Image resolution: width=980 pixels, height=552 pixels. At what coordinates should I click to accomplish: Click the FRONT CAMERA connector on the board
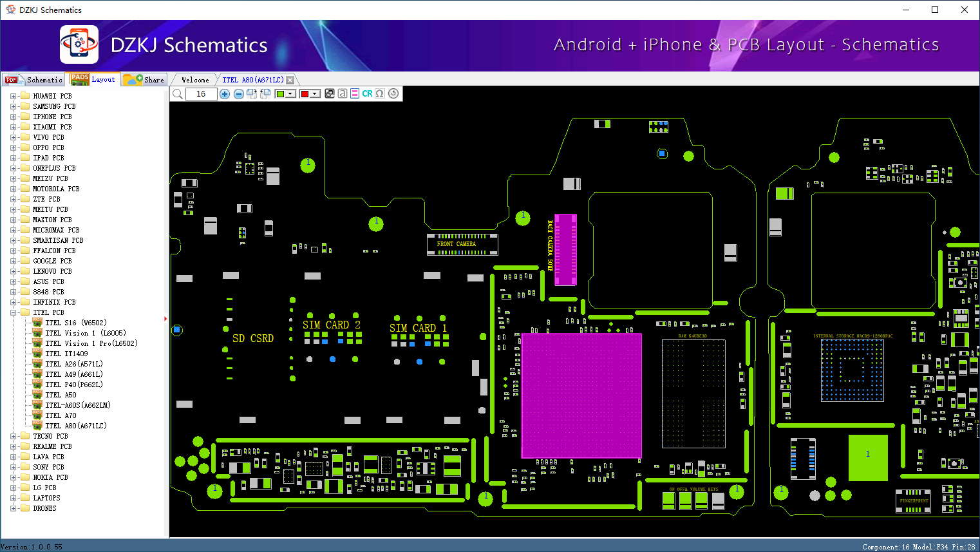462,244
